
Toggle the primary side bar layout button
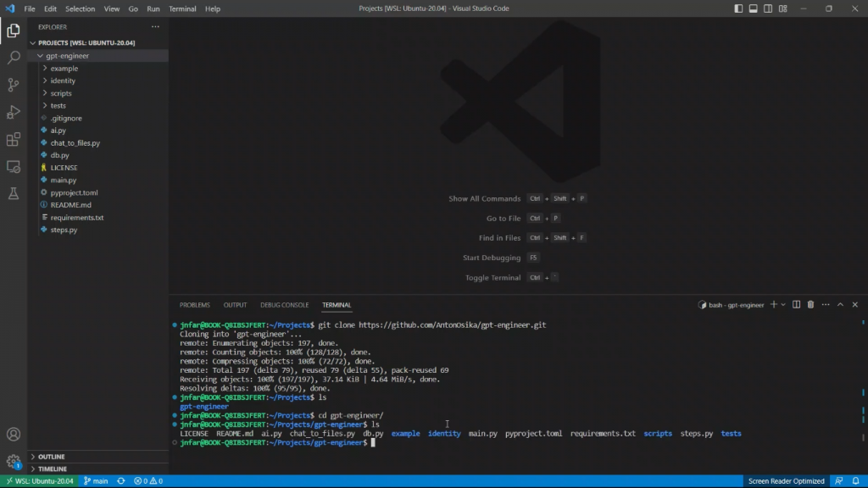pos(739,8)
